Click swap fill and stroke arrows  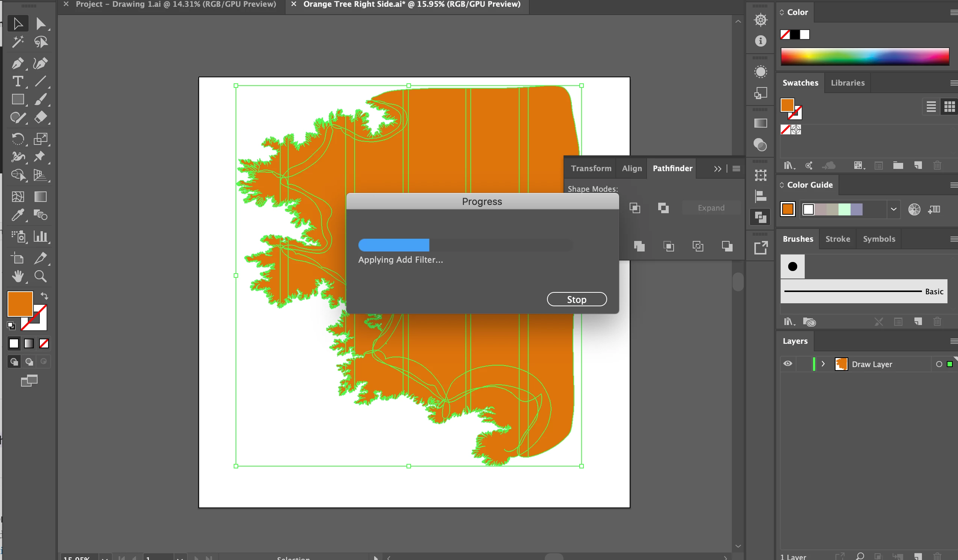click(x=44, y=296)
